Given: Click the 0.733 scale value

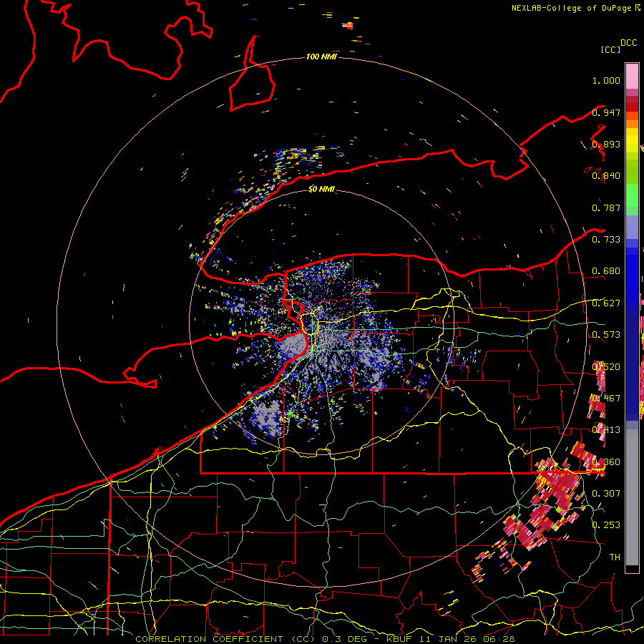Looking at the screenshot, I should 606,239.
